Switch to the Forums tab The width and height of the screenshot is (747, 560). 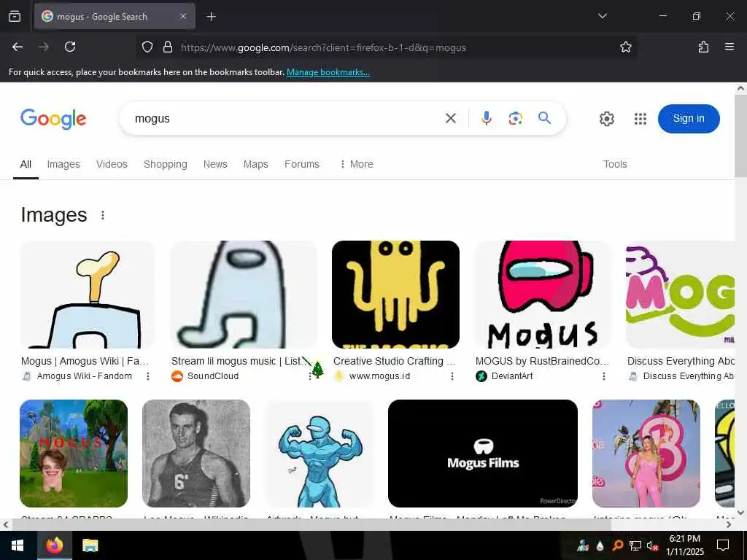(x=301, y=164)
